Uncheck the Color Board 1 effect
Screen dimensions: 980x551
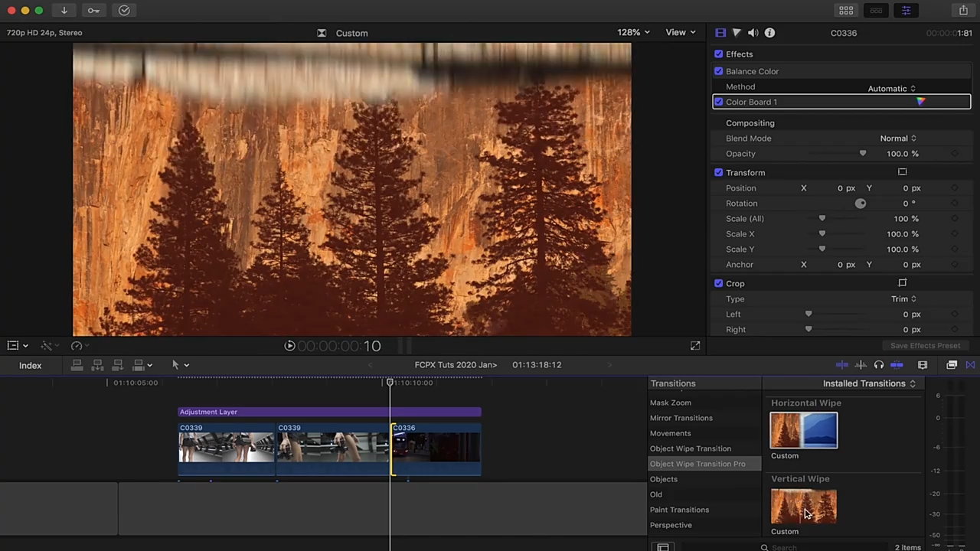click(718, 102)
